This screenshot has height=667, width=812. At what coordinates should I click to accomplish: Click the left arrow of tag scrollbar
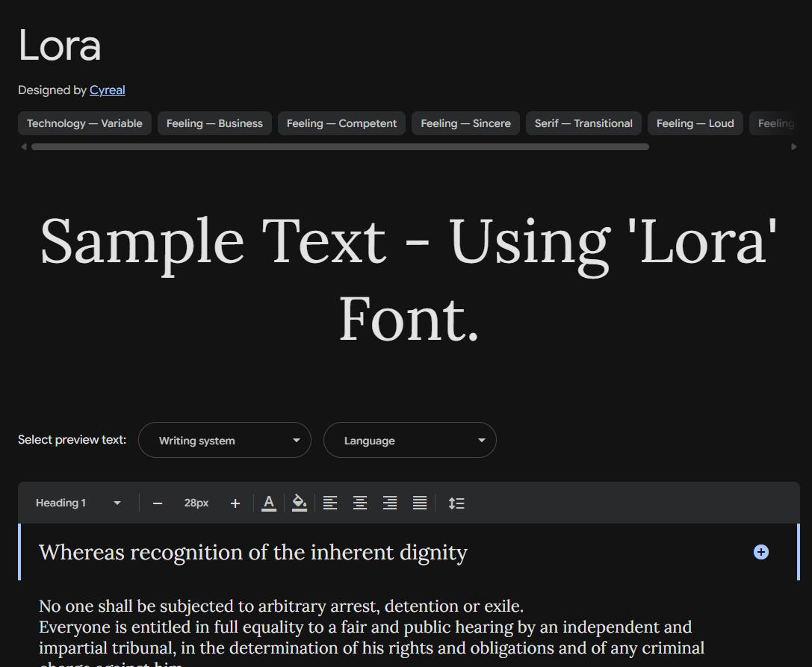23,147
